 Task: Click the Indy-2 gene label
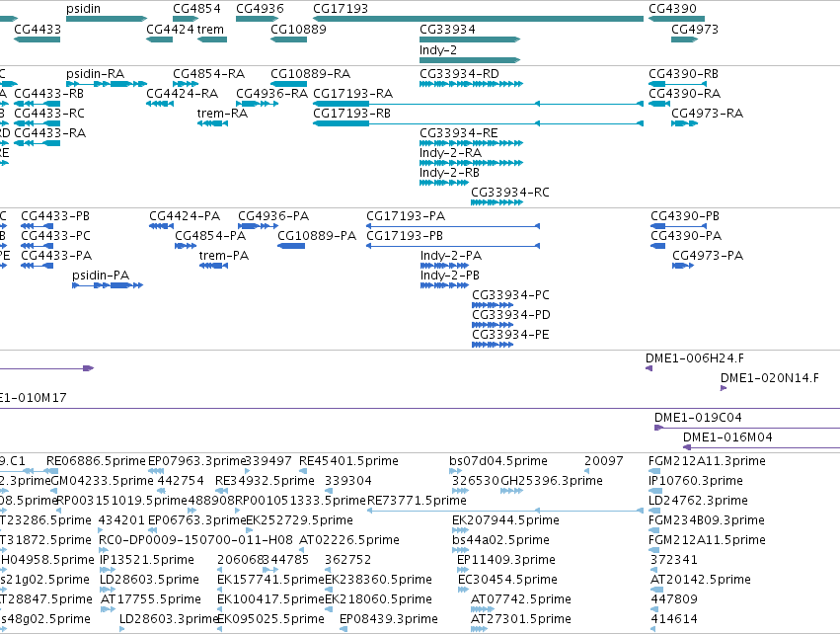point(438,50)
